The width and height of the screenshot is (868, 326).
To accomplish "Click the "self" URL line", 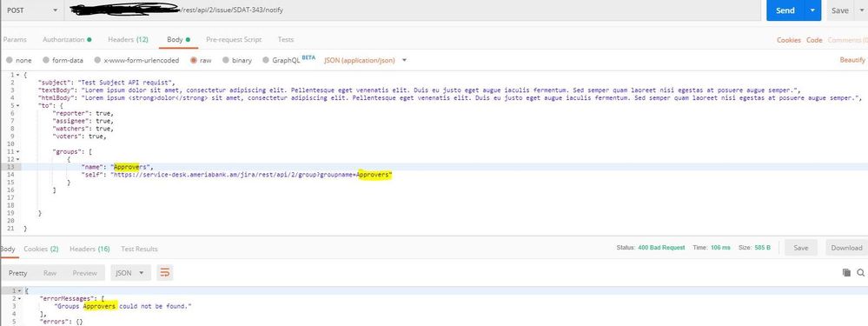I will click(236, 175).
